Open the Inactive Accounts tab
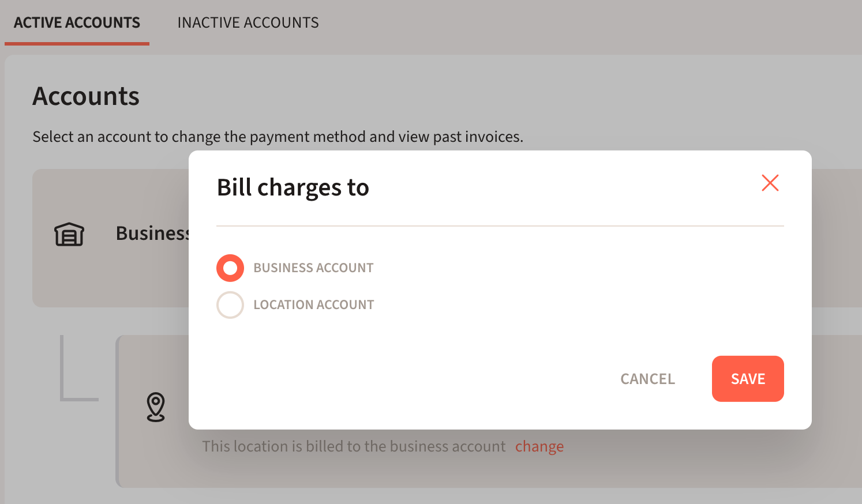 point(248,22)
